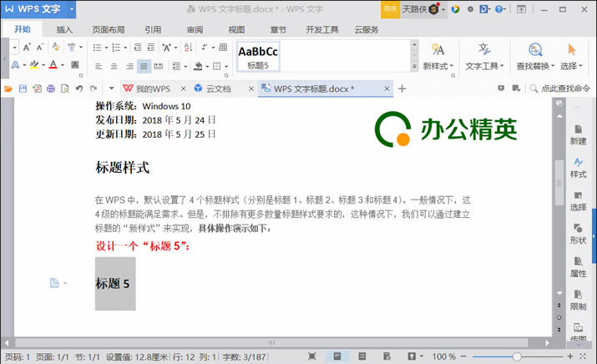The width and height of the screenshot is (597, 364).
Task: Open the 样式 side panel
Action: [578, 168]
